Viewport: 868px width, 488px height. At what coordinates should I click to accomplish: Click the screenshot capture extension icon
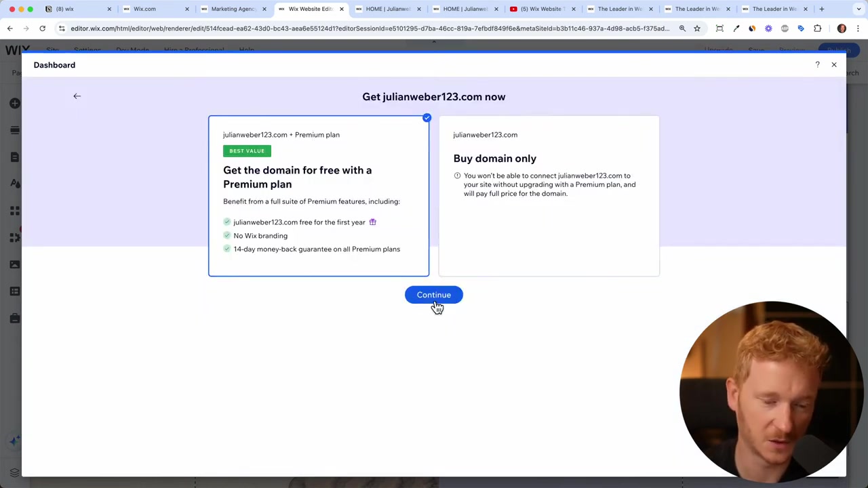(x=719, y=28)
